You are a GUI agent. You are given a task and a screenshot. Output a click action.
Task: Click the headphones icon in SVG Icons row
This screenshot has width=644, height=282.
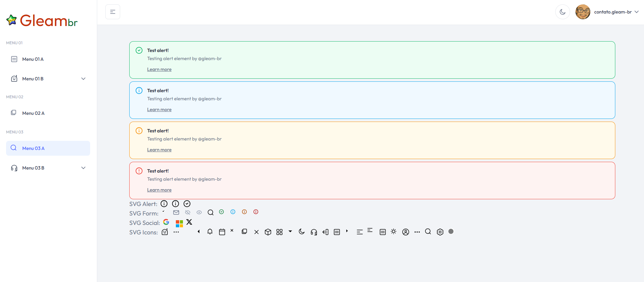[314, 232]
